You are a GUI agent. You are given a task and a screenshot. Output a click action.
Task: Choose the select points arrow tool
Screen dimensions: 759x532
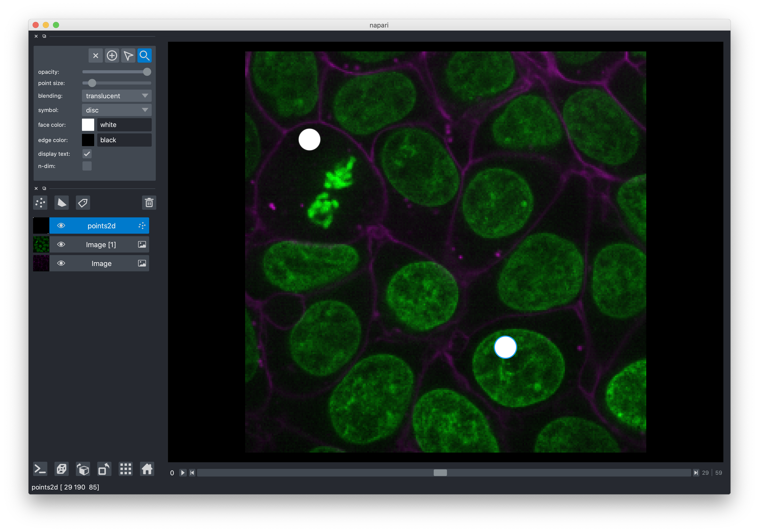coord(128,55)
